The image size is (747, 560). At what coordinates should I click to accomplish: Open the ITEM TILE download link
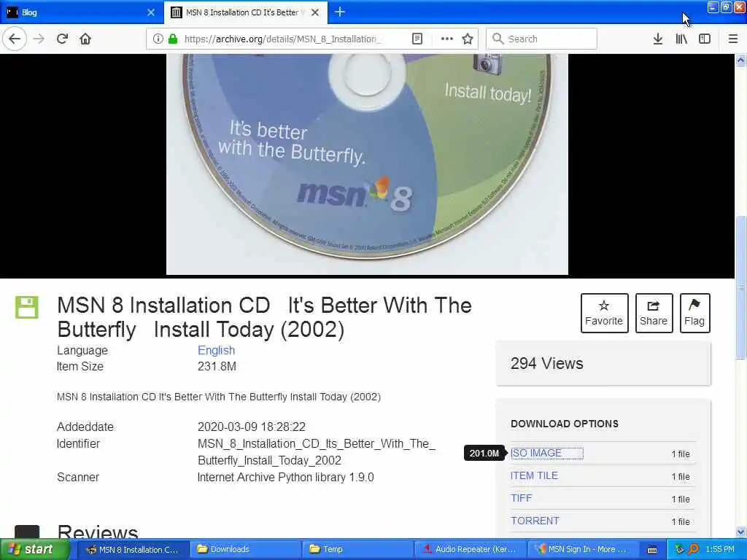pos(534,475)
